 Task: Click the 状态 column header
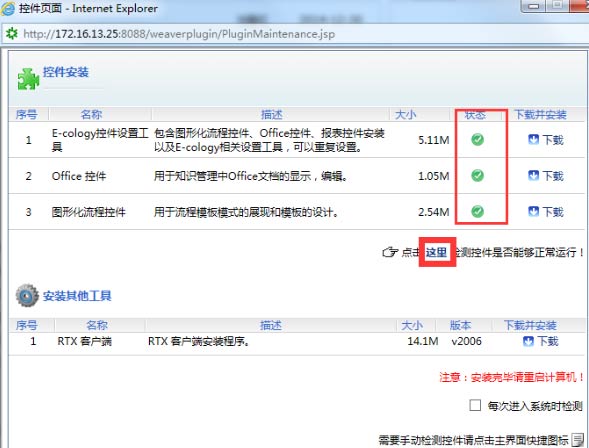point(475,115)
